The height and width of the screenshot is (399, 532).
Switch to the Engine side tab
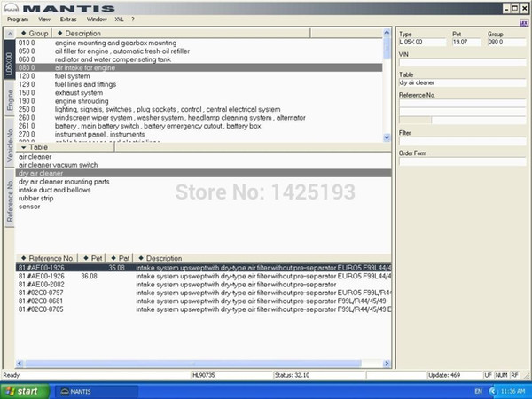[10, 99]
